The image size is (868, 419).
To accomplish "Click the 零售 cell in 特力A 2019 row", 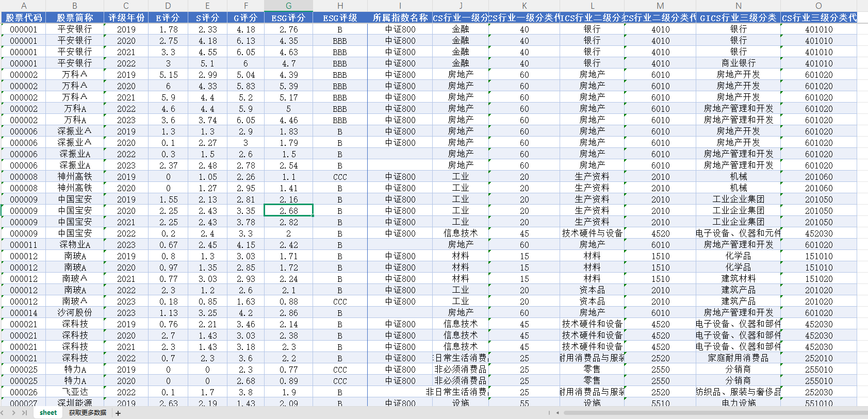I will click(x=592, y=369).
